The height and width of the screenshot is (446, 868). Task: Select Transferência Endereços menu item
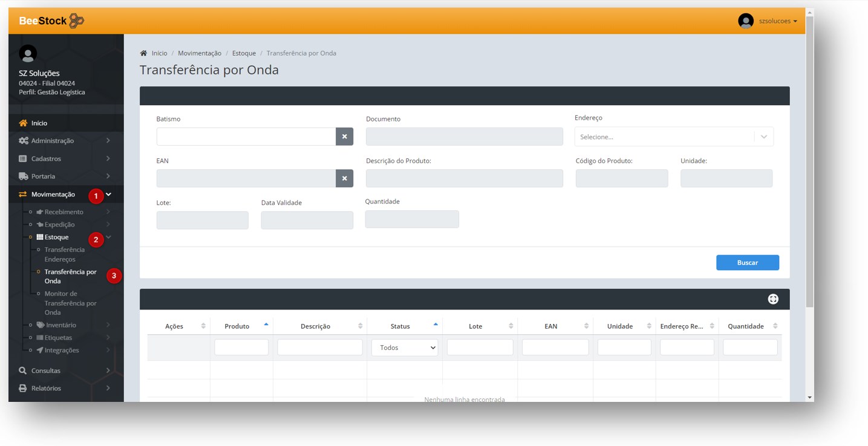point(64,254)
